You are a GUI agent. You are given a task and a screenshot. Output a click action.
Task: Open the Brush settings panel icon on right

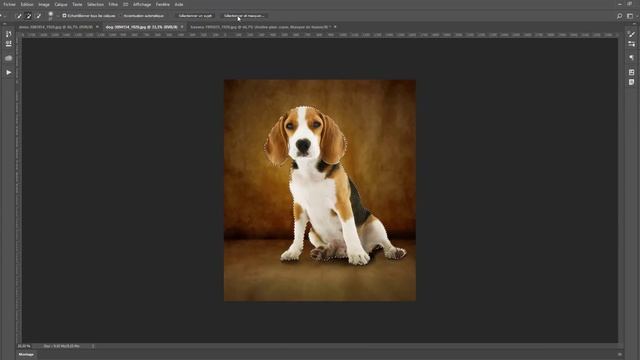point(631,34)
